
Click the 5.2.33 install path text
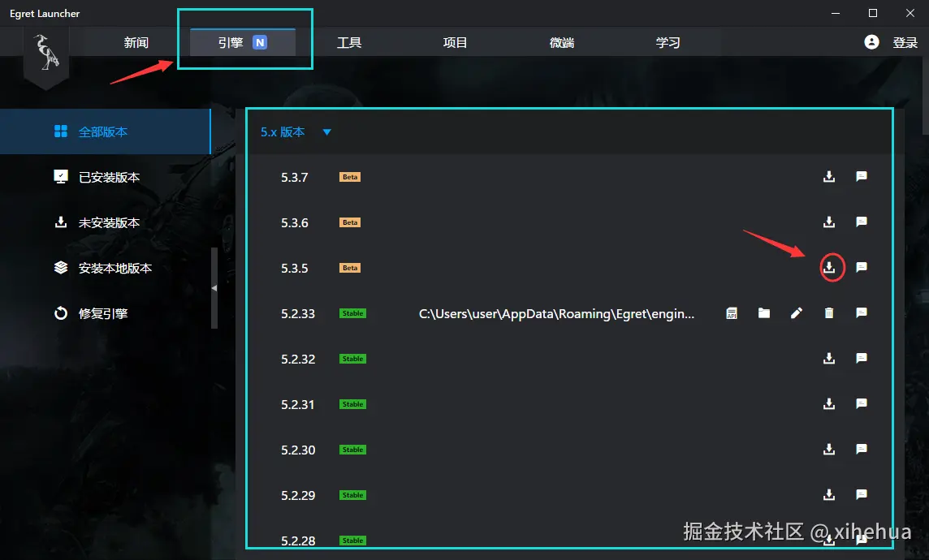tap(556, 314)
